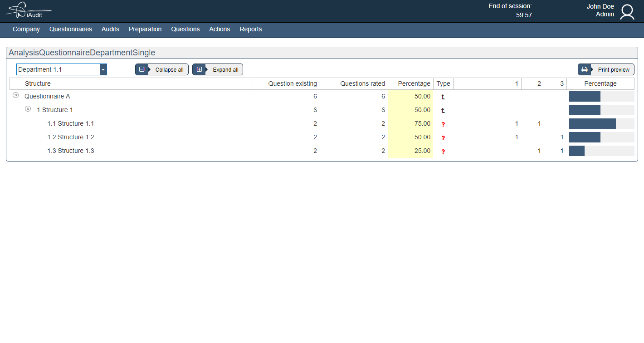Click the Collapse all button label
The width and height of the screenshot is (644, 343).
(170, 70)
